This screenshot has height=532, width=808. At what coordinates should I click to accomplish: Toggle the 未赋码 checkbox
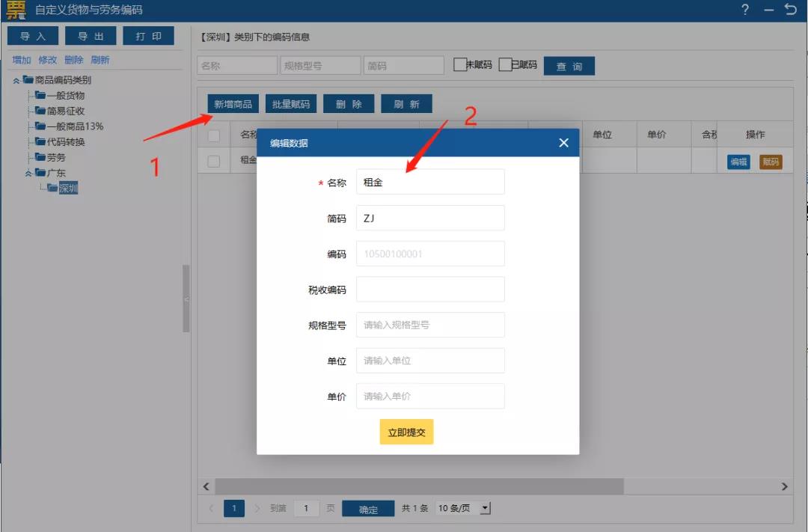click(x=459, y=64)
